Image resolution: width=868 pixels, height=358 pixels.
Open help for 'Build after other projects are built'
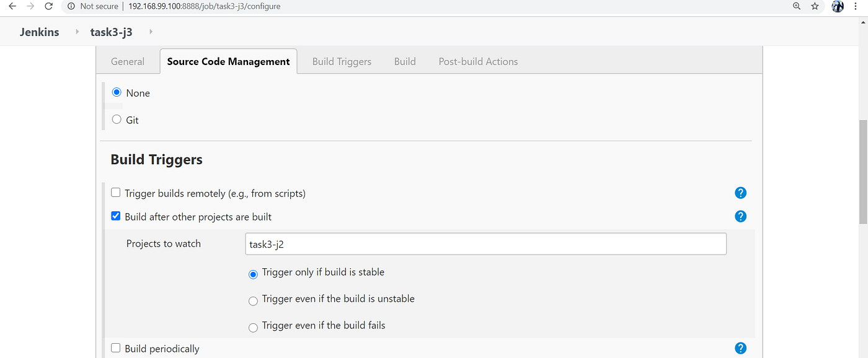(x=740, y=216)
